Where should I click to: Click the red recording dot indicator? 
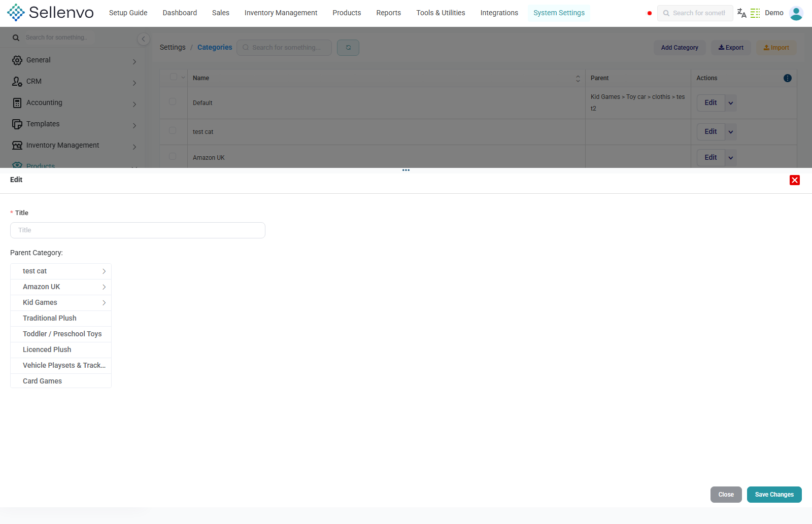(x=650, y=13)
